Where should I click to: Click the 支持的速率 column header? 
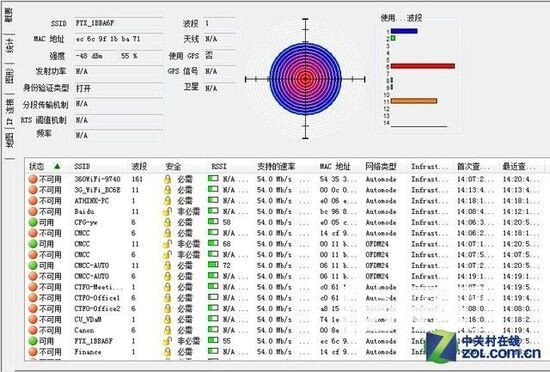click(x=276, y=166)
